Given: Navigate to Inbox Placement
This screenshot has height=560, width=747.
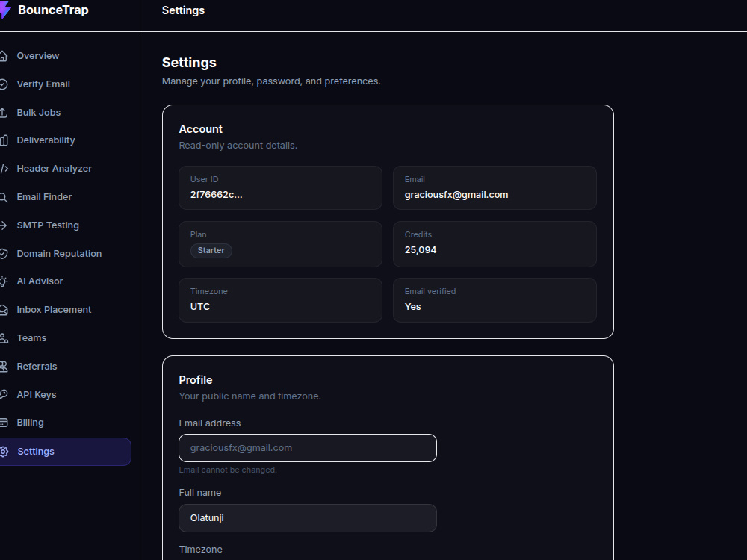Looking at the screenshot, I should (54, 310).
